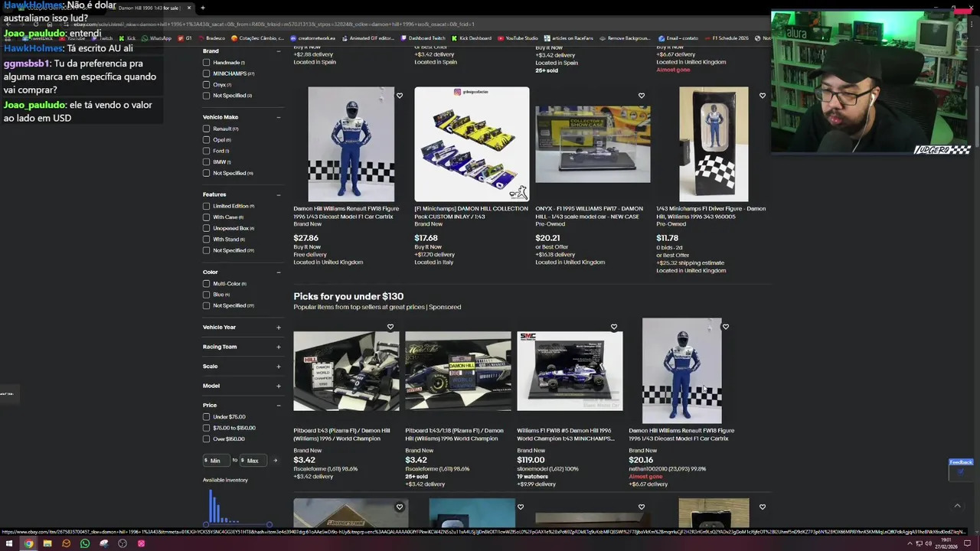
Task: Open Williams F1 FW18 #5 World Champion listing title
Action: [566, 435]
